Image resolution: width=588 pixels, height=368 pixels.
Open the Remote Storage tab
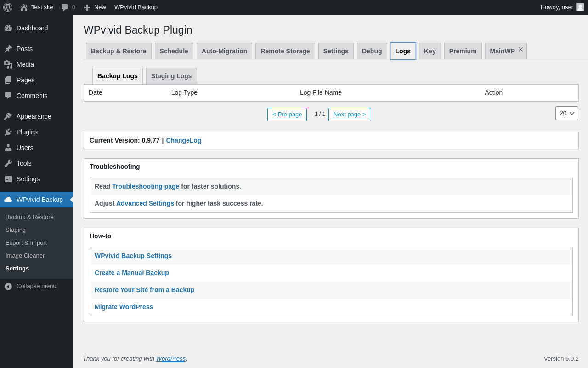285,51
